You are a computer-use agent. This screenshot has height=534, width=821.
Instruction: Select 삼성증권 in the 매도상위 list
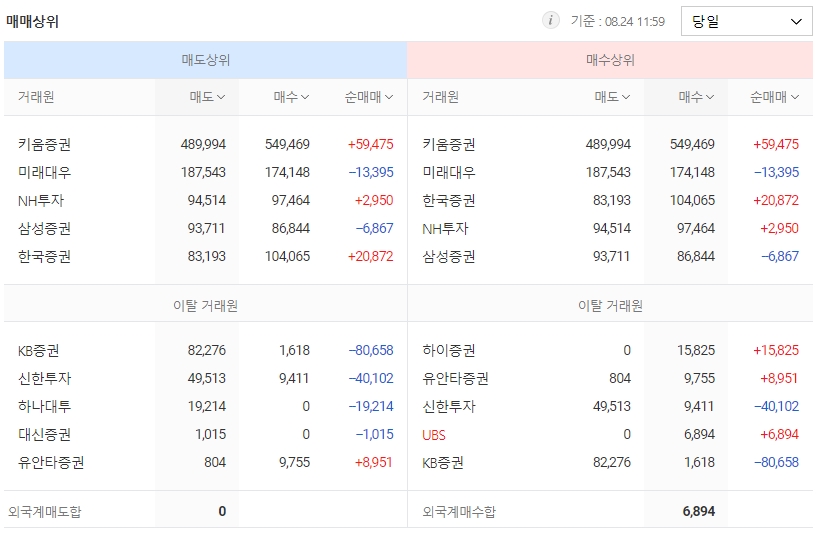(45, 228)
